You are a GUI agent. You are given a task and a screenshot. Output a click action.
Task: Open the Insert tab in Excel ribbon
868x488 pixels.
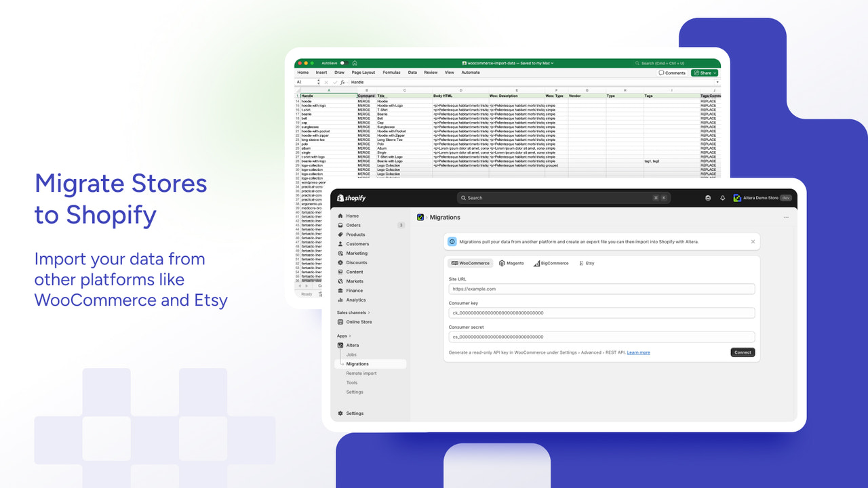coord(321,73)
